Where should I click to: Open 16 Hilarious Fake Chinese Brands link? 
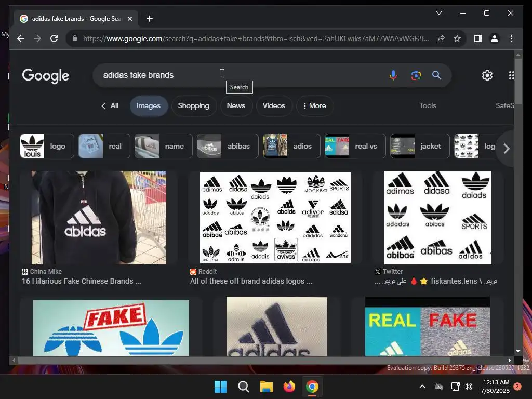[x=81, y=281]
